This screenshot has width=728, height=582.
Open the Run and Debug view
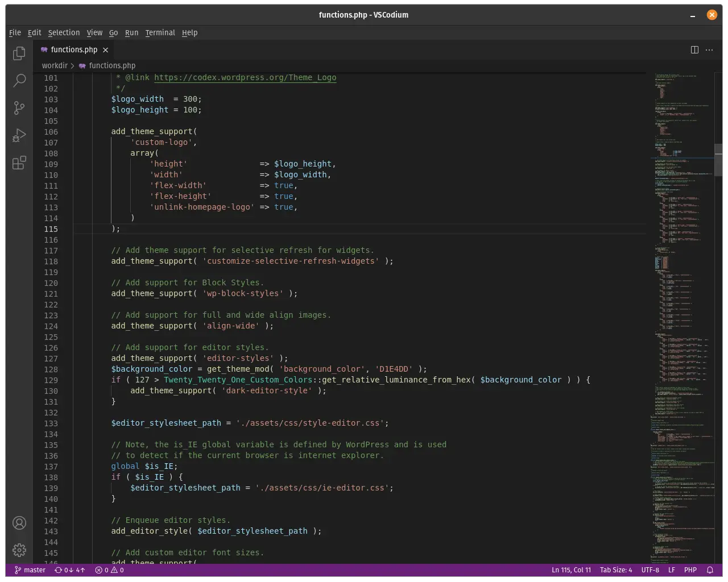click(19, 135)
